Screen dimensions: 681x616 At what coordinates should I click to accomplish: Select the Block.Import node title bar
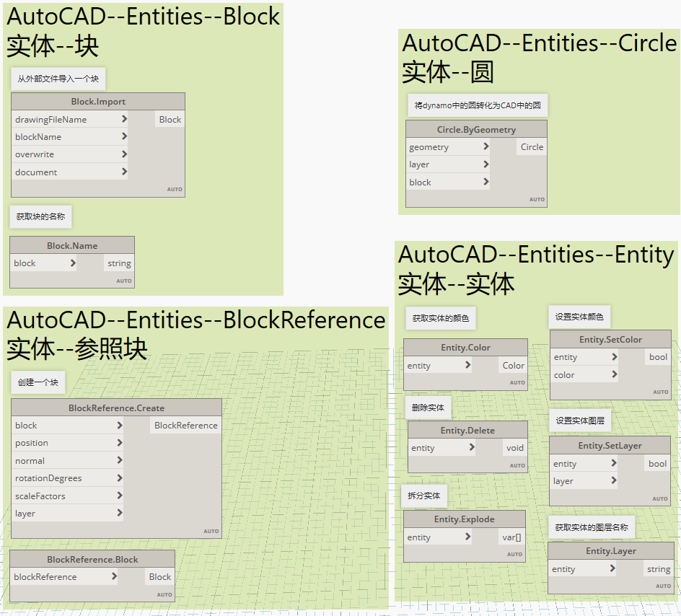(97, 101)
